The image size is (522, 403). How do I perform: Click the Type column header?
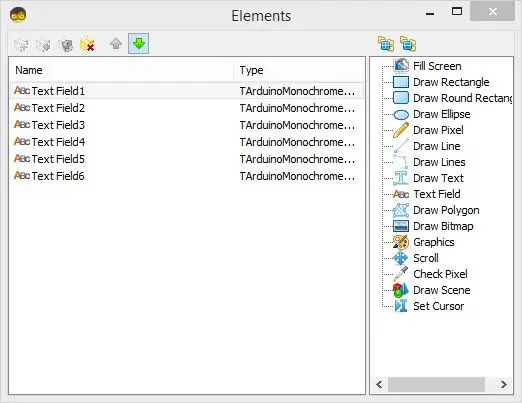(299, 70)
